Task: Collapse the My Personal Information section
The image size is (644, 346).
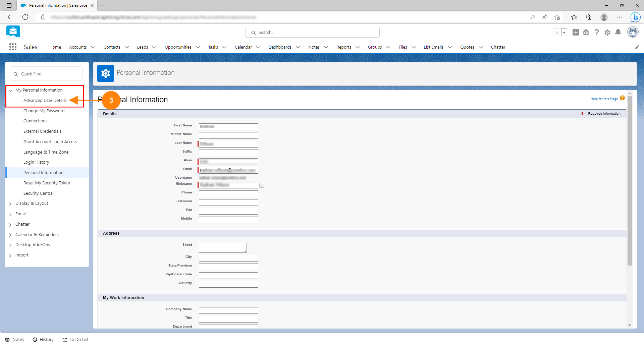Action: (10, 91)
